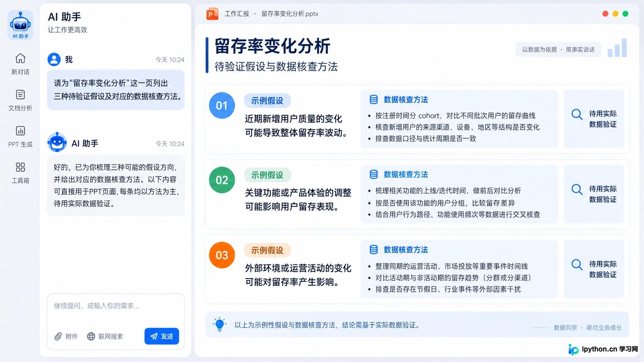Click text 外部环境或运营活动的变化
644x362 pixels.
point(298,268)
